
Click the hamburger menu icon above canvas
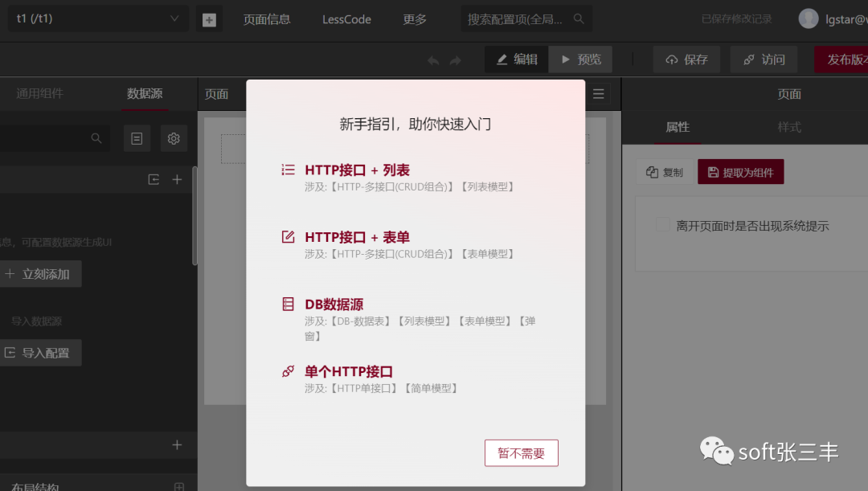(598, 94)
